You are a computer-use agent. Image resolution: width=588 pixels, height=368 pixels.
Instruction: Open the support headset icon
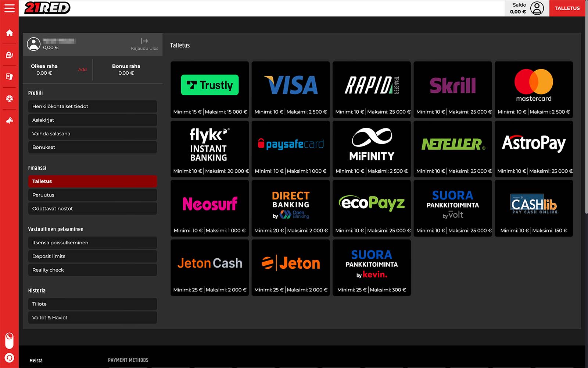[9, 358]
